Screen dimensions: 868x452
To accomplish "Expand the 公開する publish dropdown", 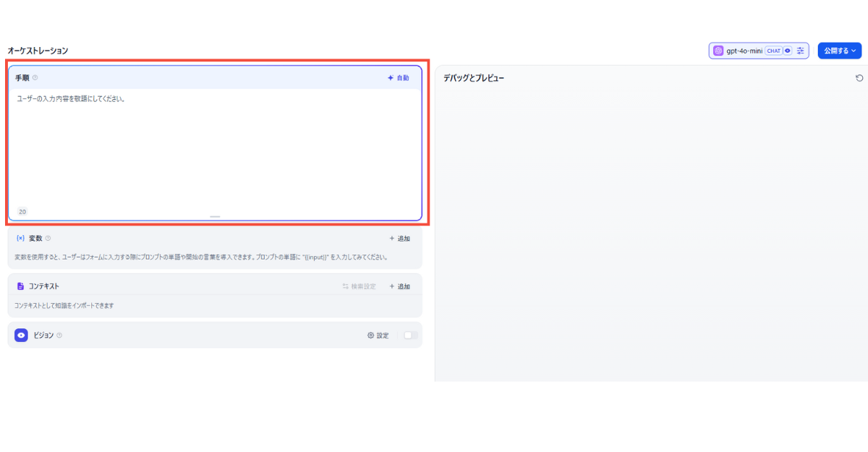I will pyautogui.click(x=840, y=51).
